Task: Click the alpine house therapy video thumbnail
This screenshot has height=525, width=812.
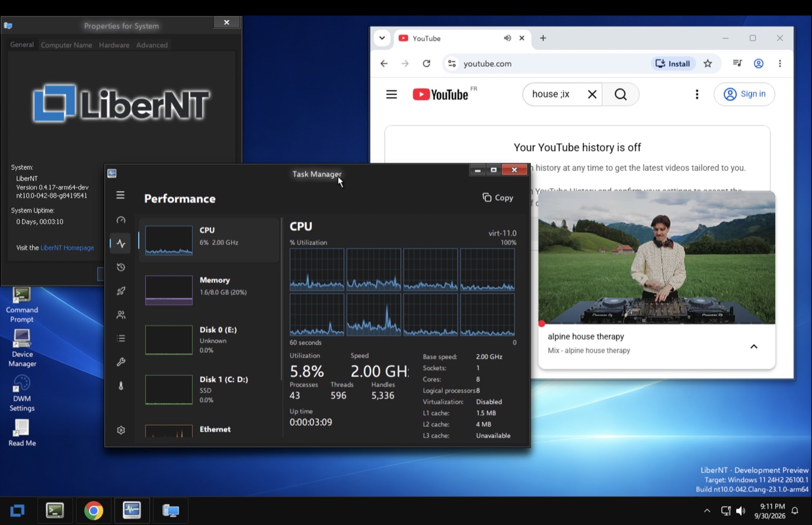Action: tap(657, 257)
